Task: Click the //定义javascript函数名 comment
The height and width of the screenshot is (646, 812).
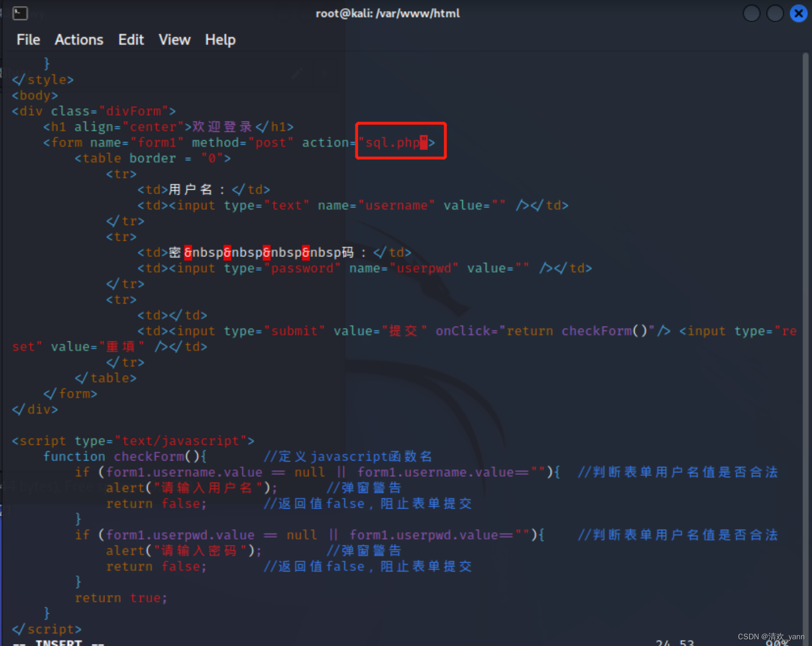Action: tap(347, 457)
